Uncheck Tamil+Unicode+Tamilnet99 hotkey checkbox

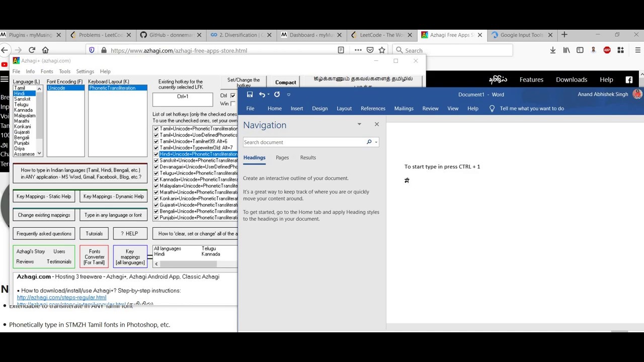click(x=156, y=141)
